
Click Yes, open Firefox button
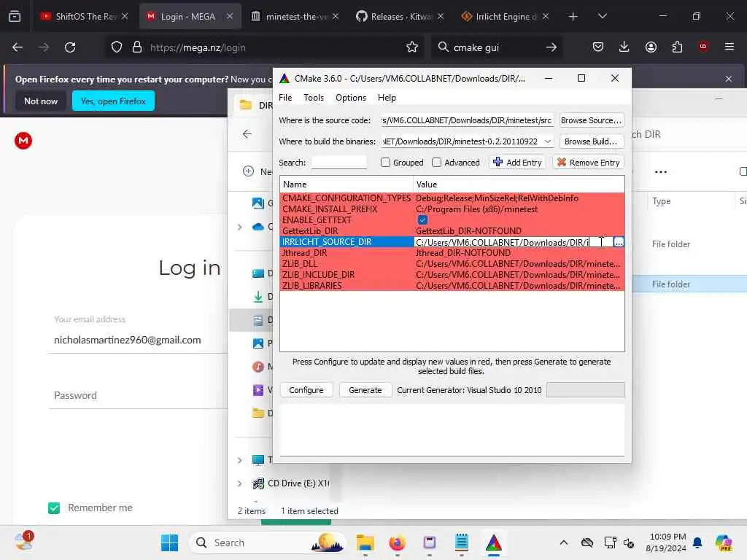pyautogui.click(x=113, y=101)
